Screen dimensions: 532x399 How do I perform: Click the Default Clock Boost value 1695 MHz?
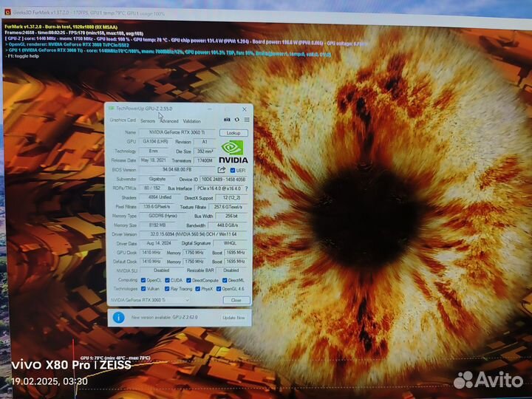(236, 262)
